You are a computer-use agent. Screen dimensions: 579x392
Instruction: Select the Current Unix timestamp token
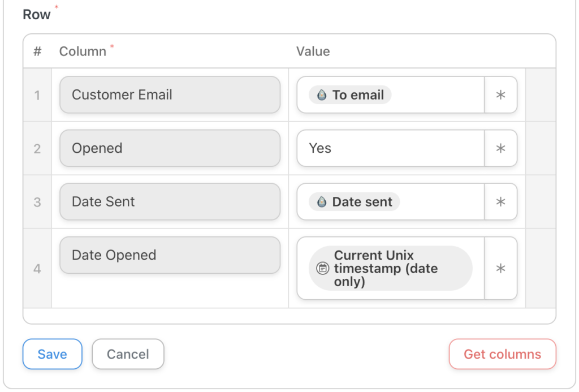coord(390,268)
